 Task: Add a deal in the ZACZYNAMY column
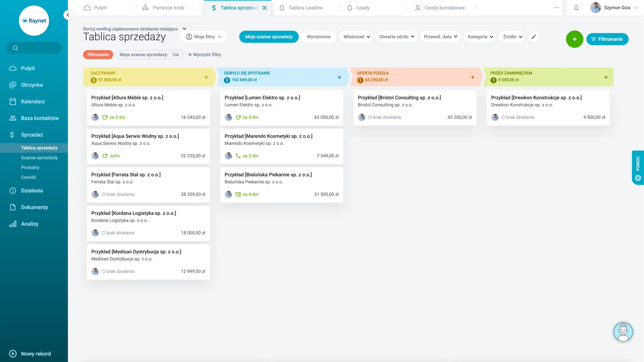pos(206,77)
